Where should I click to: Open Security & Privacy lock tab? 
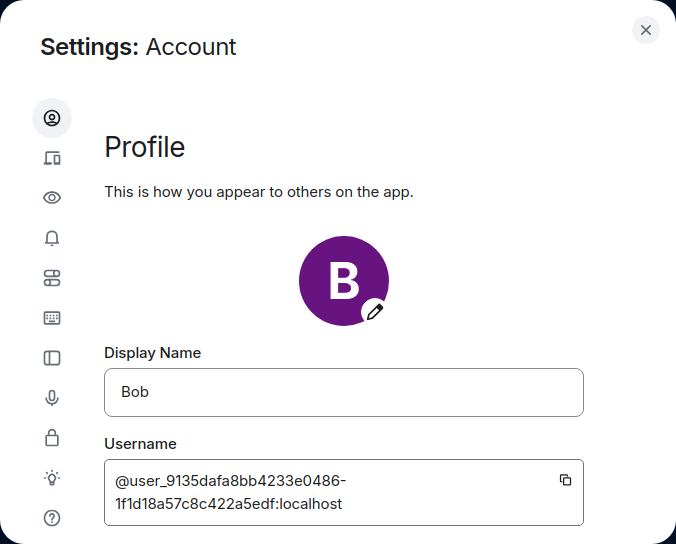52,438
